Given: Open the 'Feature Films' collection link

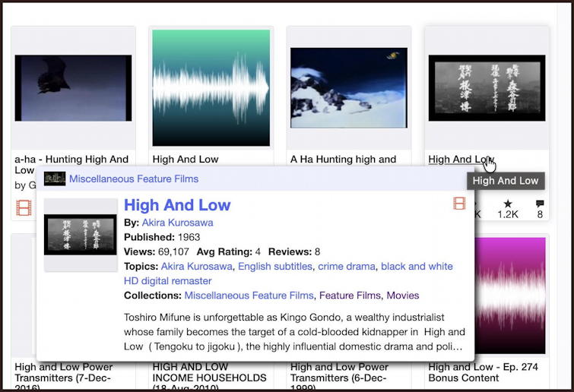Looking at the screenshot, I should click(x=350, y=296).
